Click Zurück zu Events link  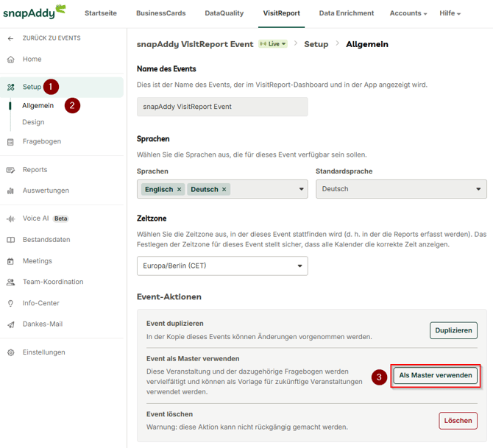click(x=52, y=38)
